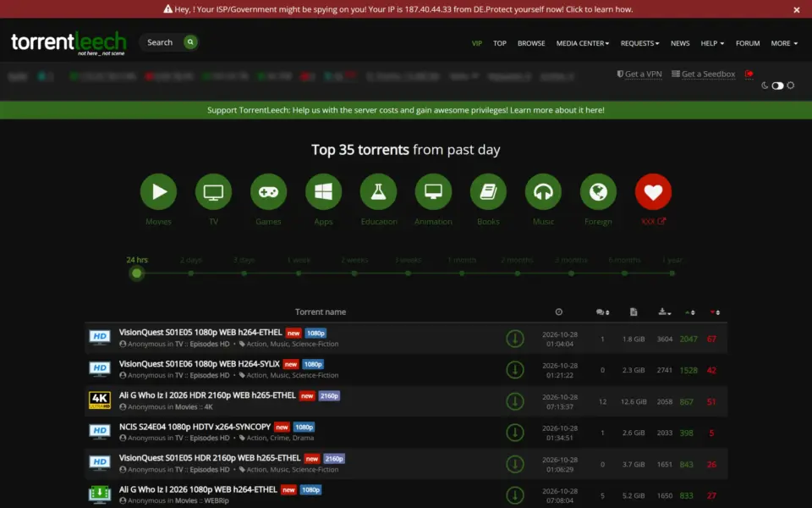The image size is (812, 508).
Task: Click 'Episodes HD' in VisionQuest S01E06 row
Action: coord(210,375)
